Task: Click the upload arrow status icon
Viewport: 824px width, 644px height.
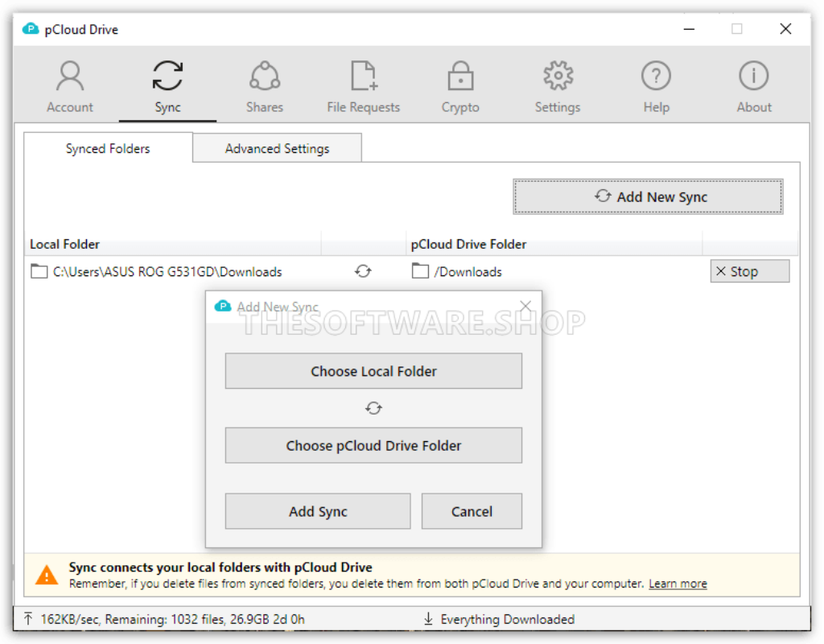Action: point(28,619)
